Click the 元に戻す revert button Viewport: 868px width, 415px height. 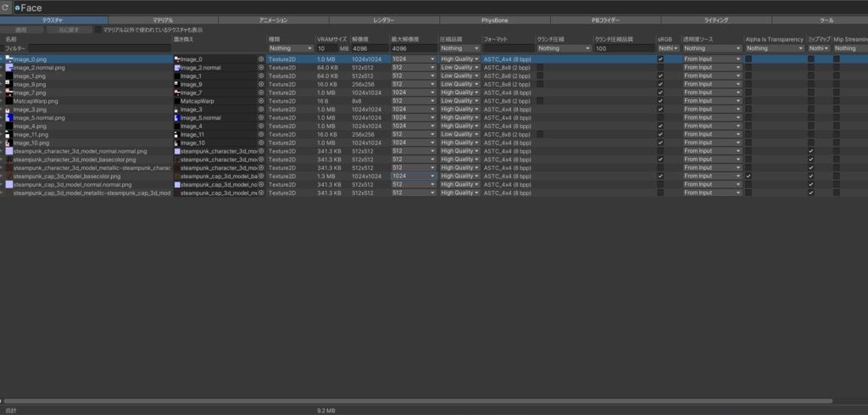pyautogui.click(x=68, y=30)
